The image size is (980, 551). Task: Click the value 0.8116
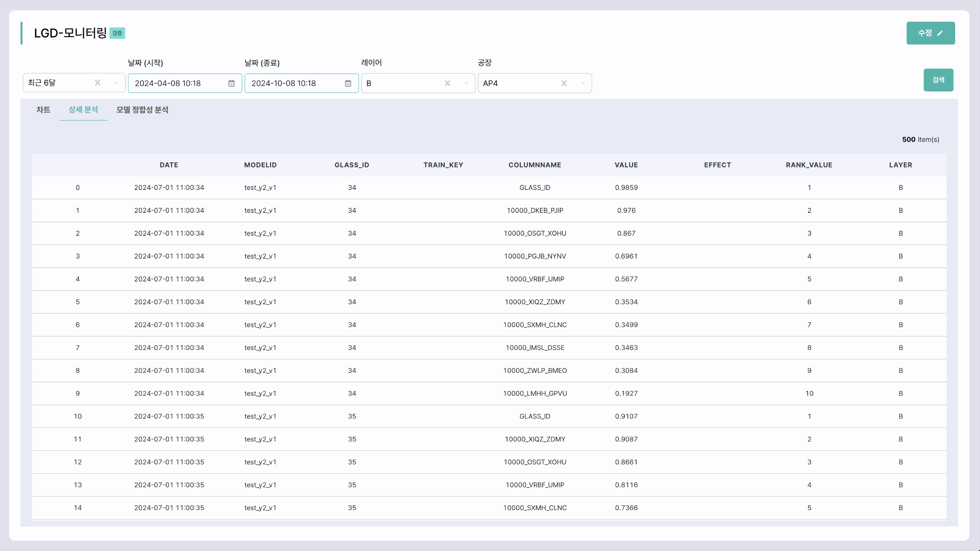(x=626, y=484)
